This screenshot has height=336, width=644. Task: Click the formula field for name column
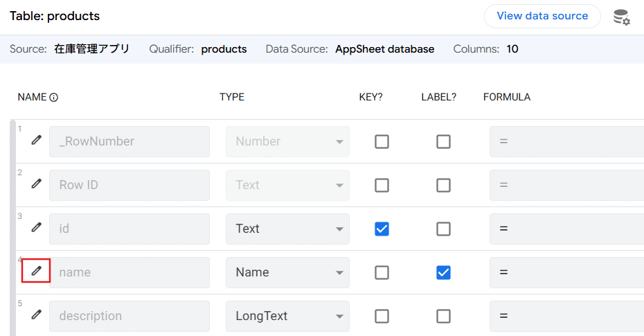tap(566, 272)
